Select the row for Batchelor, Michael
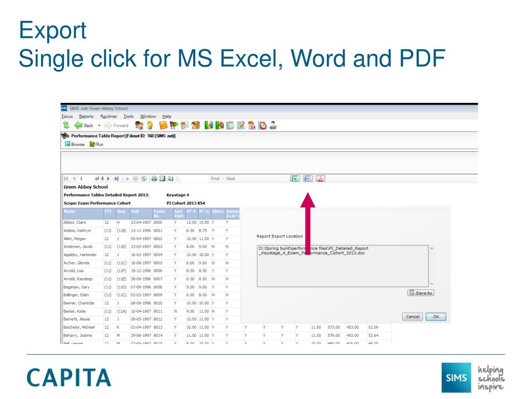Viewport: 532px width, 399px height. tap(227, 327)
